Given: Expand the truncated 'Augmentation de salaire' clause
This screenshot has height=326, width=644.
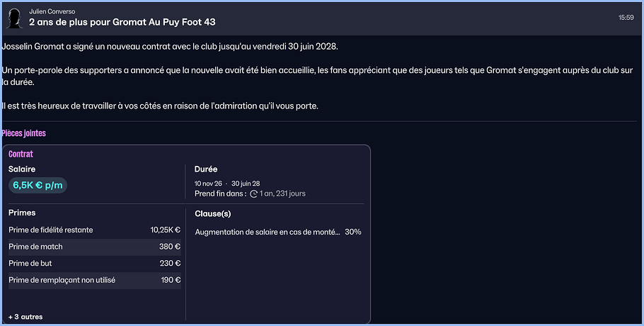Looking at the screenshot, I should coord(268,232).
